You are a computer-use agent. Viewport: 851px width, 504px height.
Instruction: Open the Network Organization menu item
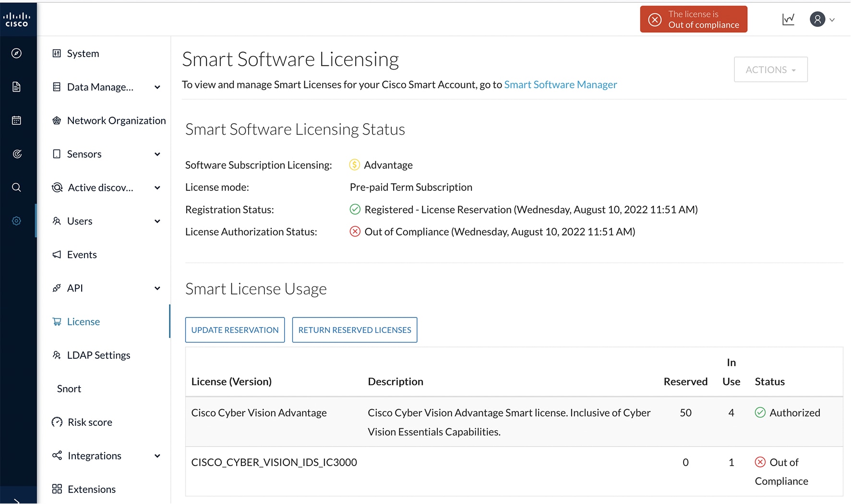pyautogui.click(x=116, y=120)
